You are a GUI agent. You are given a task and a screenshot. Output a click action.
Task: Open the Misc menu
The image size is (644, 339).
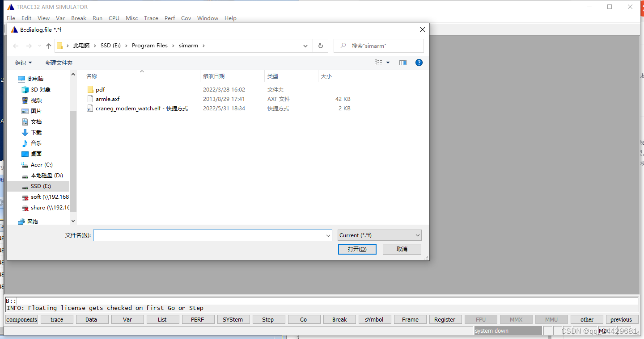[x=132, y=18]
